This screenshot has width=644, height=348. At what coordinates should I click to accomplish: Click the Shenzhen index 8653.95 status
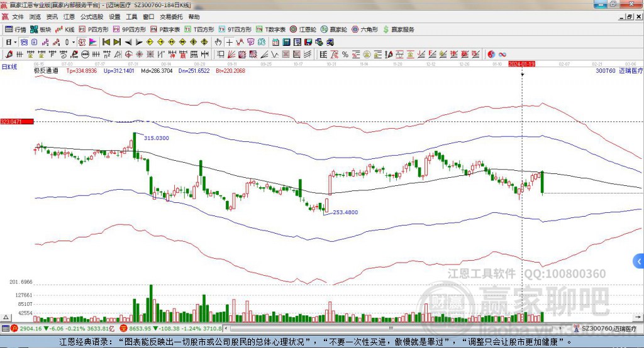coord(171,329)
